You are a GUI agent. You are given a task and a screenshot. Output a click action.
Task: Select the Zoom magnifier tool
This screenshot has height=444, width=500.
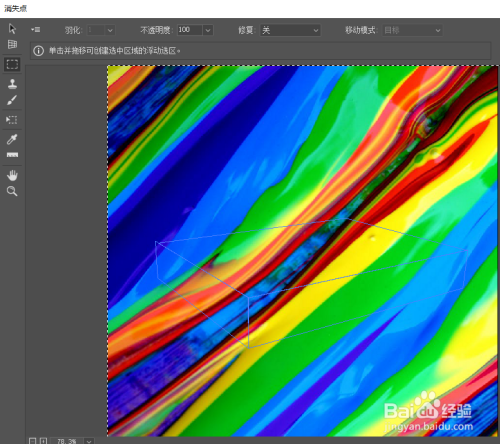click(x=12, y=191)
